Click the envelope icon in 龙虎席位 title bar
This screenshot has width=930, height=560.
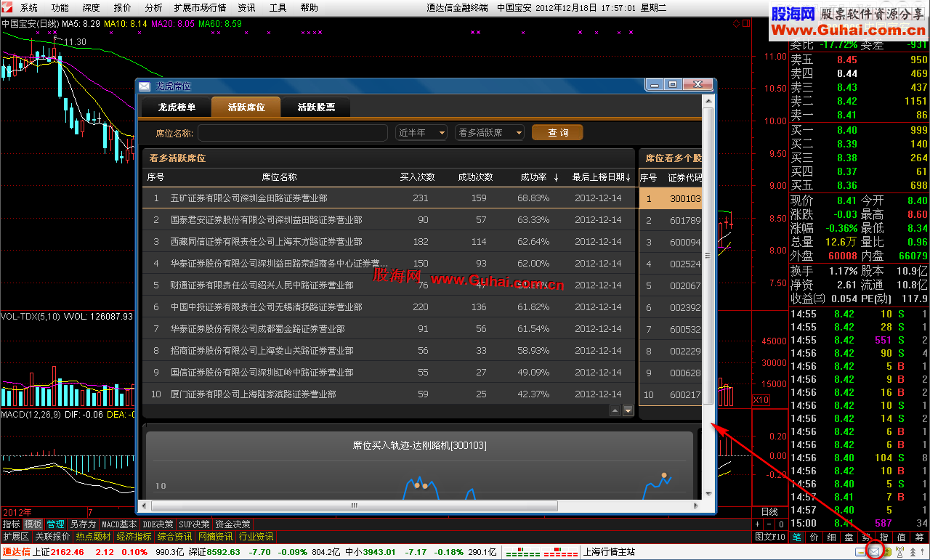(145, 86)
